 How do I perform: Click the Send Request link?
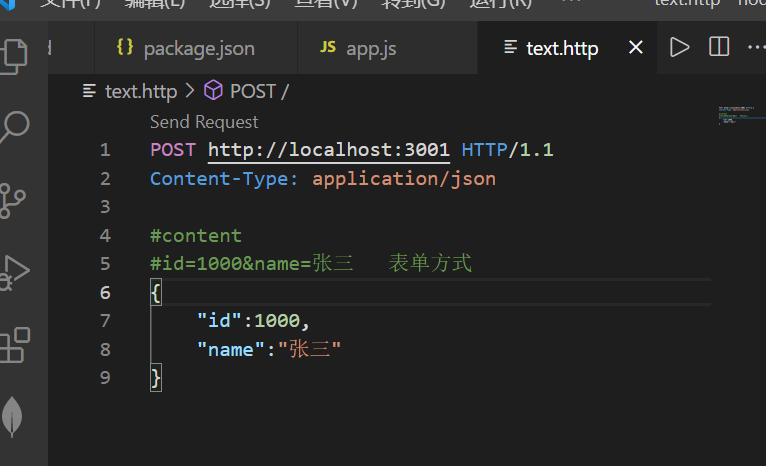tap(204, 122)
